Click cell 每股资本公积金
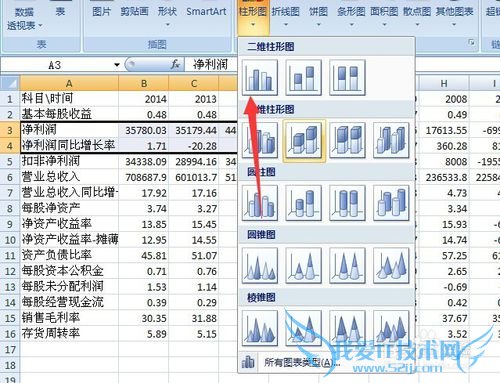Viewport: 500px width, 383px height. point(69,271)
